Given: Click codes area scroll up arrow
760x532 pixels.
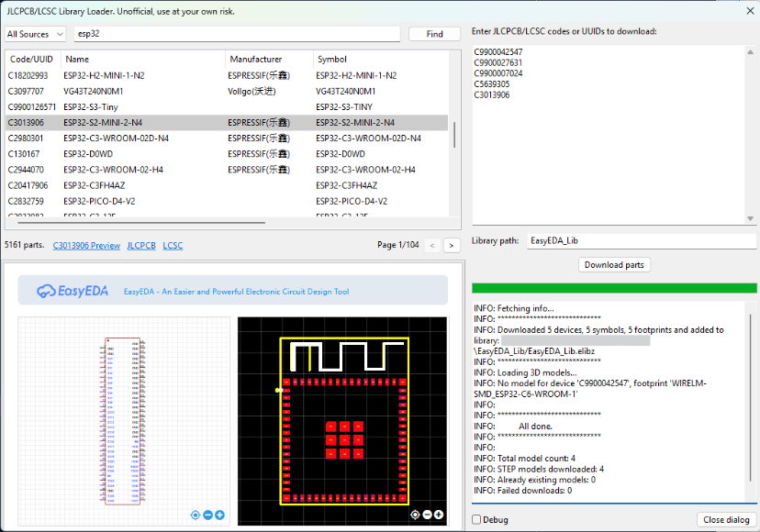Looking at the screenshot, I should (750, 52).
